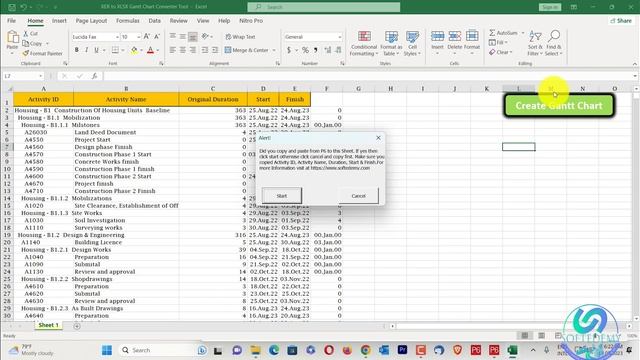
Task: Center text horizontally in cell
Action: point(182,50)
